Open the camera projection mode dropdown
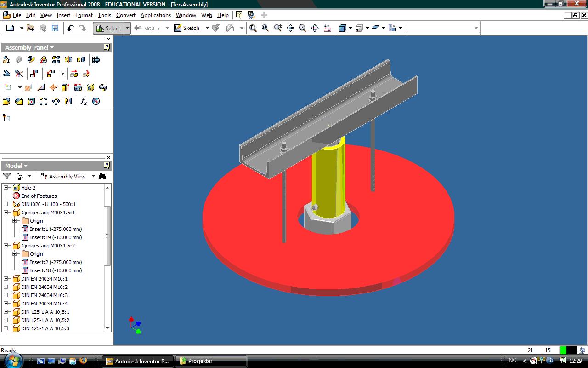Image resolution: width=588 pixels, height=368 pixels. click(367, 28)
